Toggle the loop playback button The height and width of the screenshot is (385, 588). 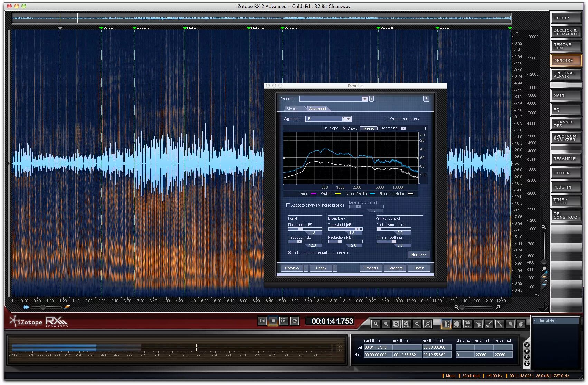click(294, 321)
